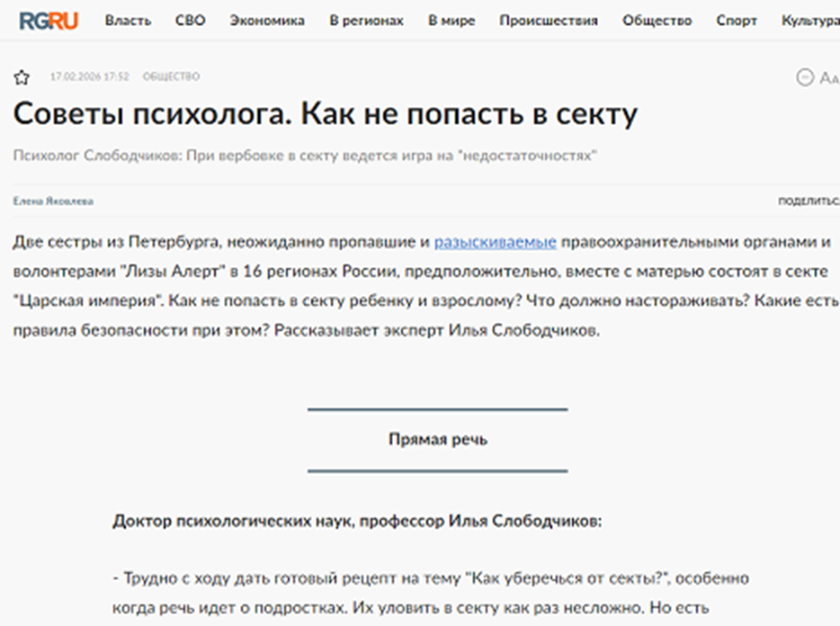Follow the разыскиваемые hyperlink
840x626 pixels.
[496, 242]
